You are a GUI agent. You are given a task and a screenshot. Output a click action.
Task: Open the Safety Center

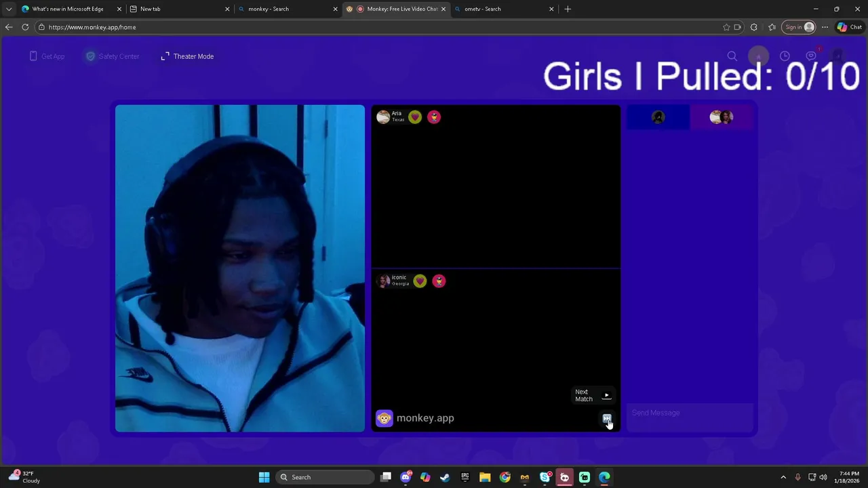113,56
